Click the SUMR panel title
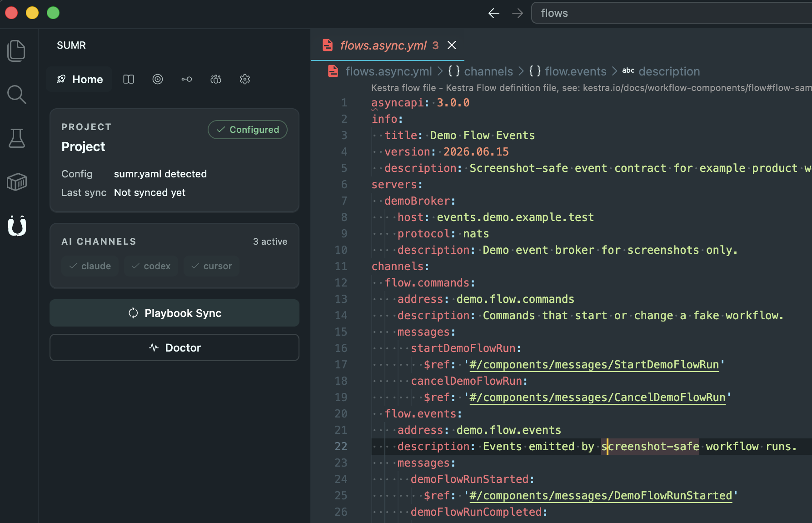The image size is (812, 523). [71, 45]
